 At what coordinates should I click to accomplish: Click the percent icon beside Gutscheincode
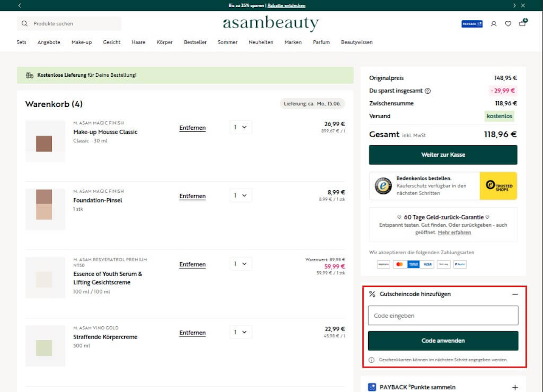click(x=372, y=294)
